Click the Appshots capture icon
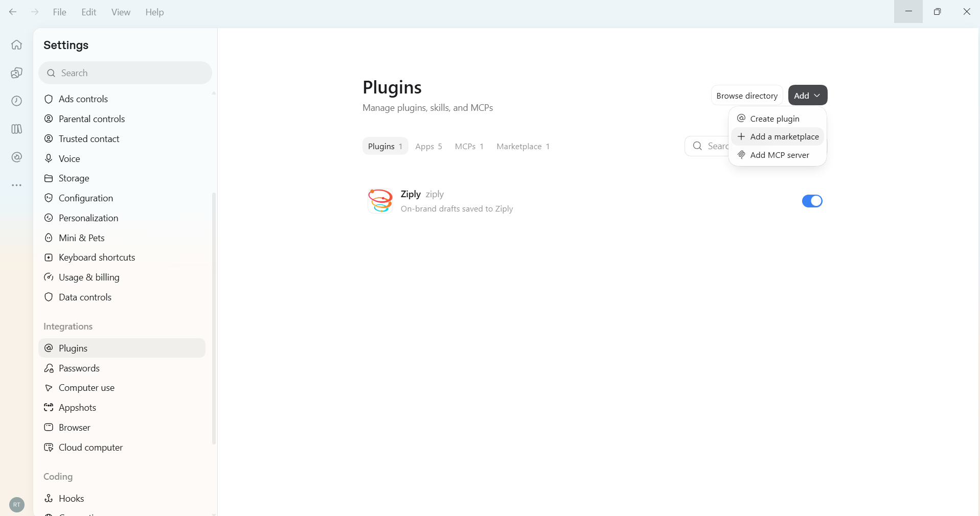 coord(49,407)
